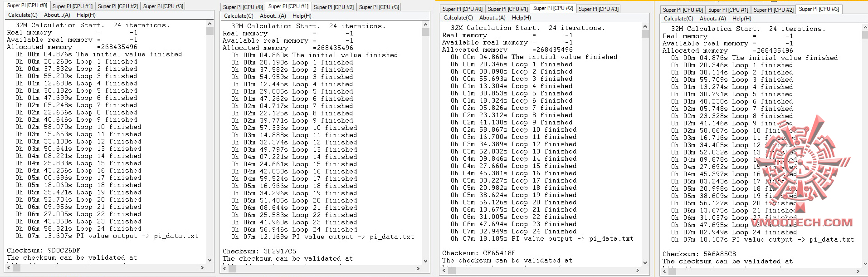Click the scroll-left arrow in the rightmost window
The width and height of the screenshot is (868, 277).
tap(664, 272)
